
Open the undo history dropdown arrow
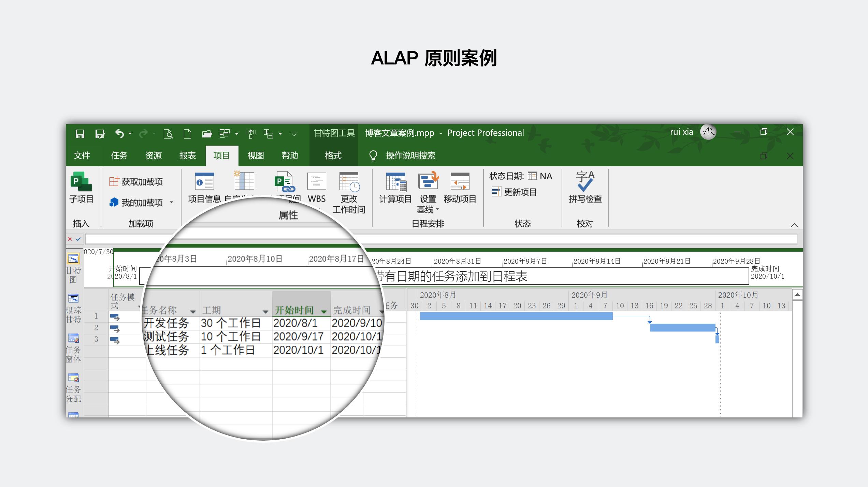coord(130,134)
